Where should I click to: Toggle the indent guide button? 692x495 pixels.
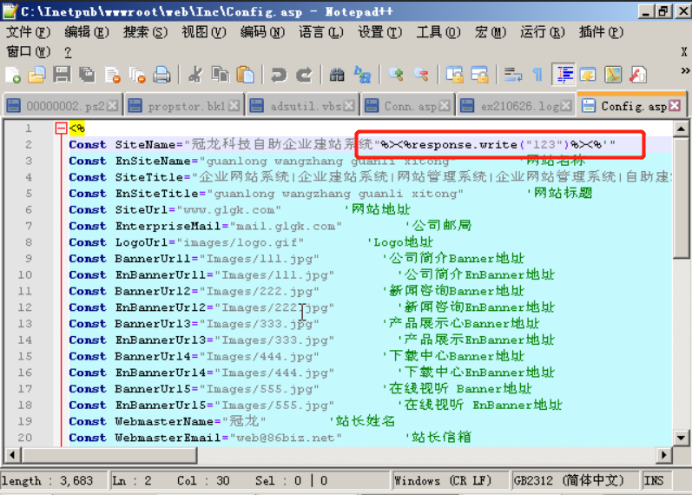click(563, 75)
